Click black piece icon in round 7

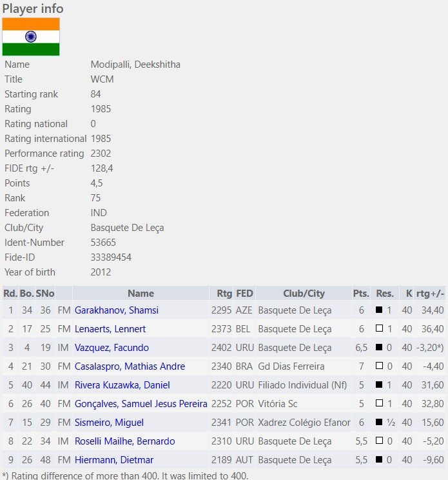(379, 422)
